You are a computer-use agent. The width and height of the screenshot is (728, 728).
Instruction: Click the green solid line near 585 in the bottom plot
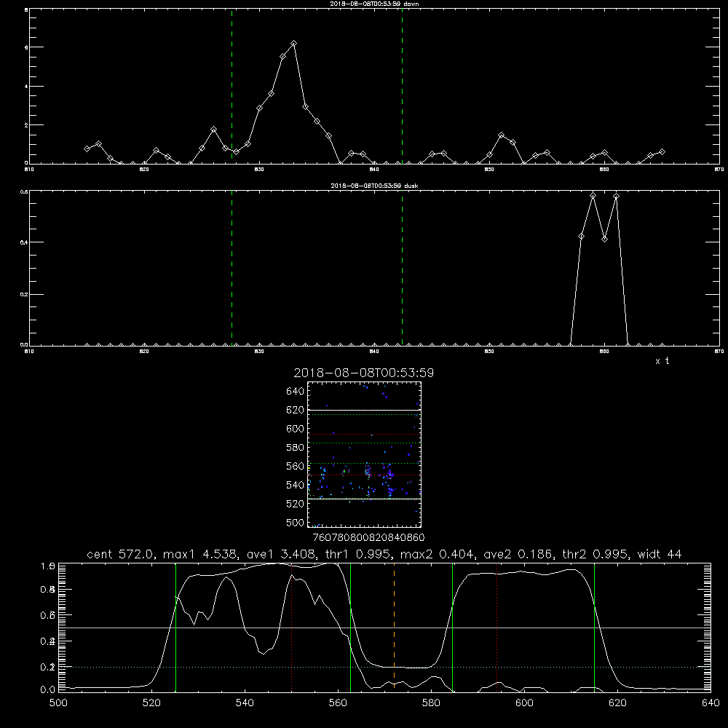click(452, 627)
